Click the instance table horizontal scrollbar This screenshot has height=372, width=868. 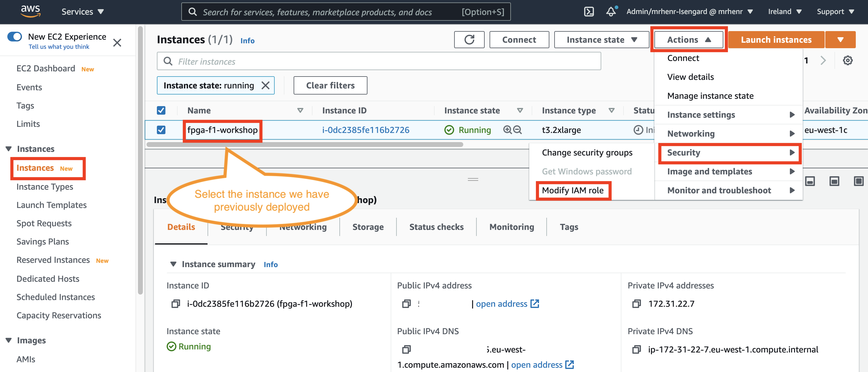(304, 145)
